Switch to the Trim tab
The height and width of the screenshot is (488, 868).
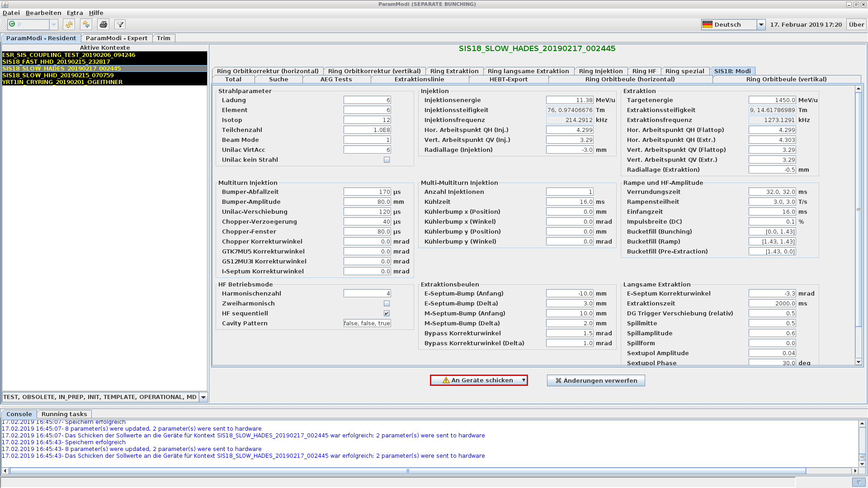point(164,38)
